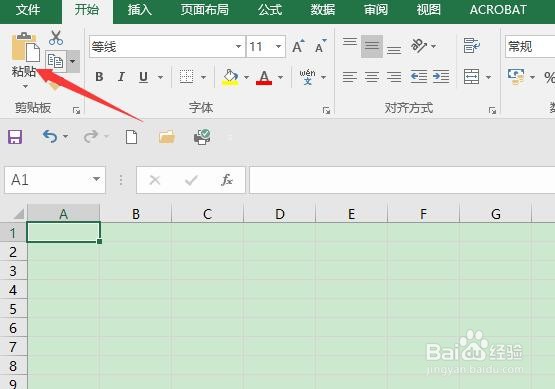Viewport: 555px width, 389px height.
Task: Decrease font size with small A icon
Action: [321, 46]
